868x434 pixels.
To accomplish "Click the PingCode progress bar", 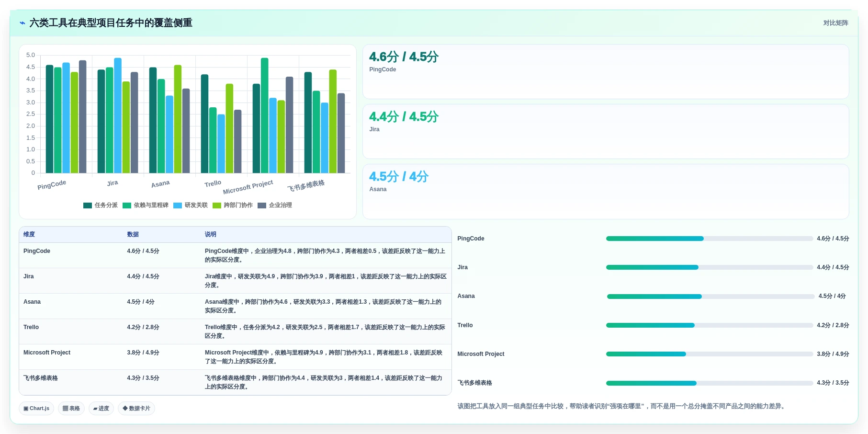I will [709, 239].
